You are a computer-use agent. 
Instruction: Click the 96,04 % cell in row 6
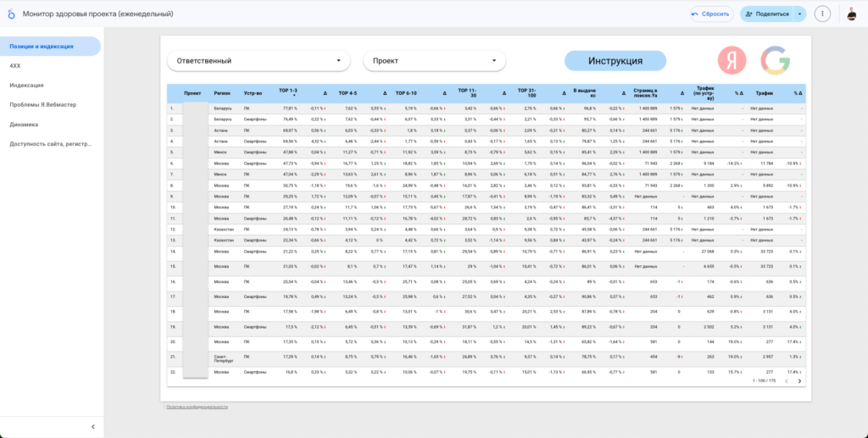[x=588, y=164]
